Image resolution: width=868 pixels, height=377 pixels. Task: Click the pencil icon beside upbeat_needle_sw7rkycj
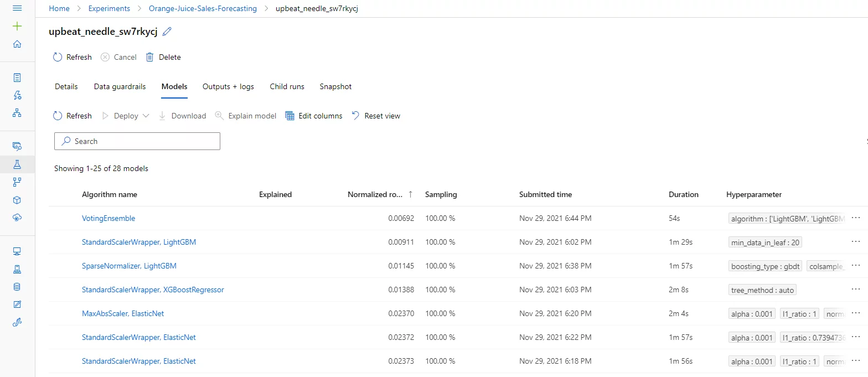pyautogui.click(x=167, y=32)
